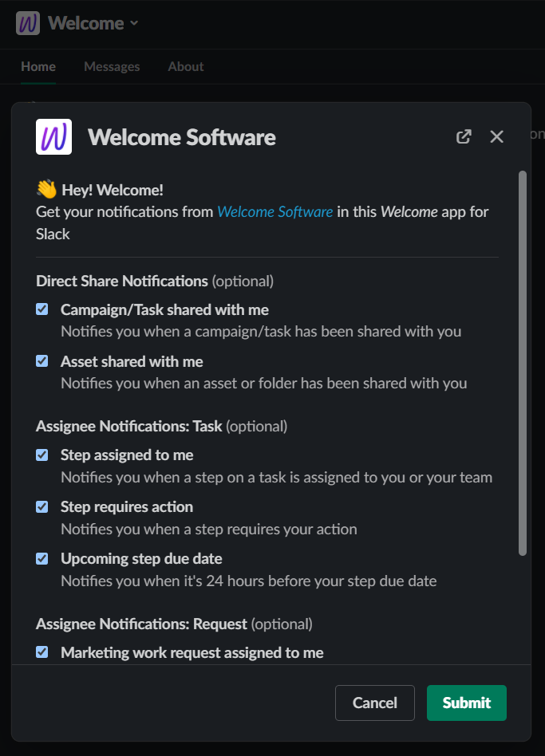This screenshot has width=545, height=756.
Task: Open the app in a new window icon
Action: [464, 136]
